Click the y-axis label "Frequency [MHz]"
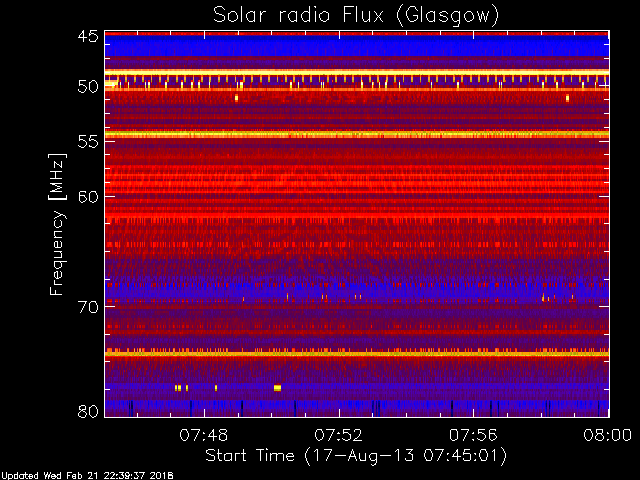640x480 pixels. point(57,224)
